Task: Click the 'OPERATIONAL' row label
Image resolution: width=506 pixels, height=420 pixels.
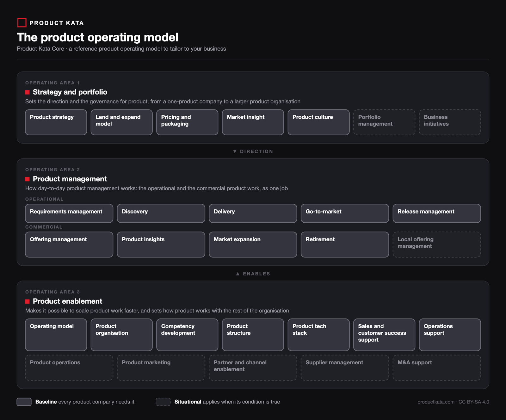Action: (44, 199)
